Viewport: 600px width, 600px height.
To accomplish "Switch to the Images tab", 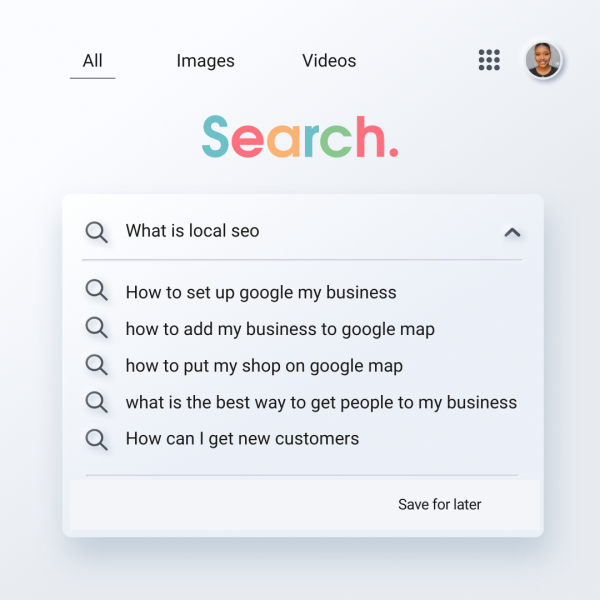I will tap(205, 61).
